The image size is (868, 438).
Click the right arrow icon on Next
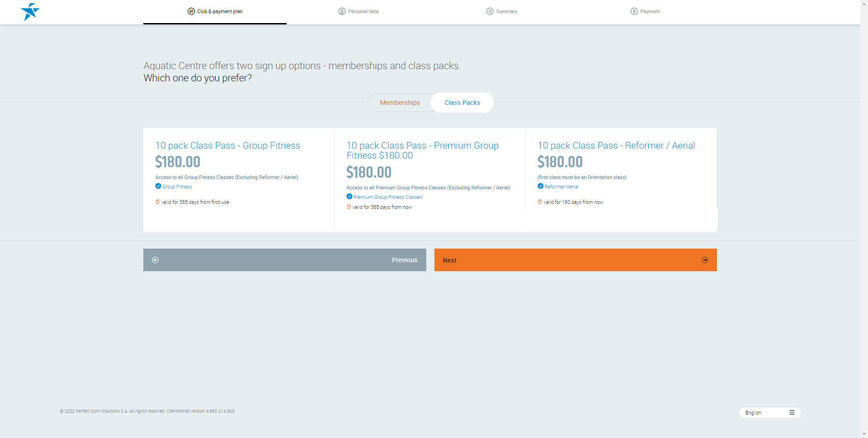click(705, 260)
